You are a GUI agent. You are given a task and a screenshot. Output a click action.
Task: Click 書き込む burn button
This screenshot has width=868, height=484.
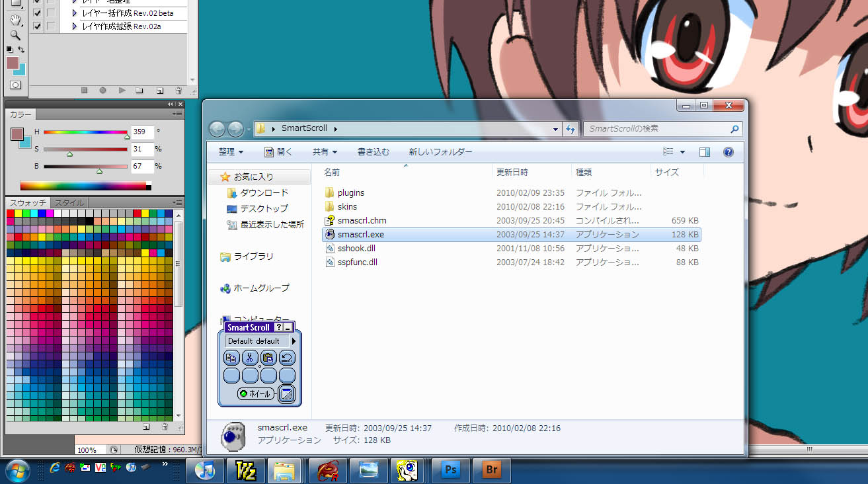click(374, 152)
